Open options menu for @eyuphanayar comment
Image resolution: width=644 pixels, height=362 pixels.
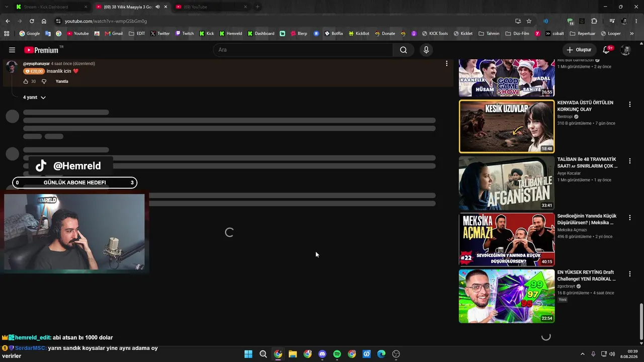(x=446, y=63)
